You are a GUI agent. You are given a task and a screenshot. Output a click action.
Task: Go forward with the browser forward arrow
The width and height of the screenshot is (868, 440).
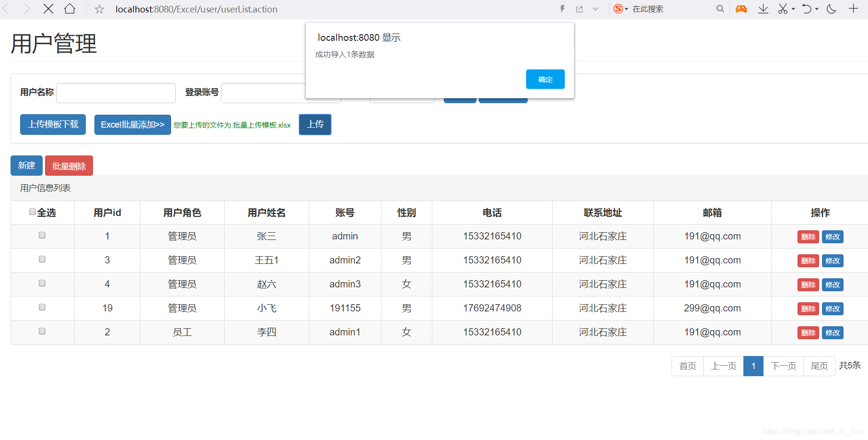click(x=27, y=9)
